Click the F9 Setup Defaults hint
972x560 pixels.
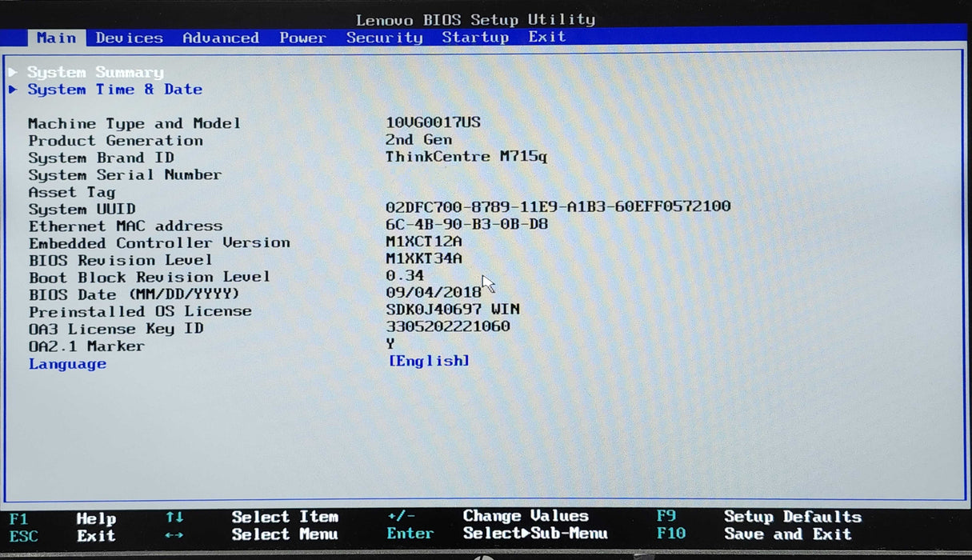(758, 517)
